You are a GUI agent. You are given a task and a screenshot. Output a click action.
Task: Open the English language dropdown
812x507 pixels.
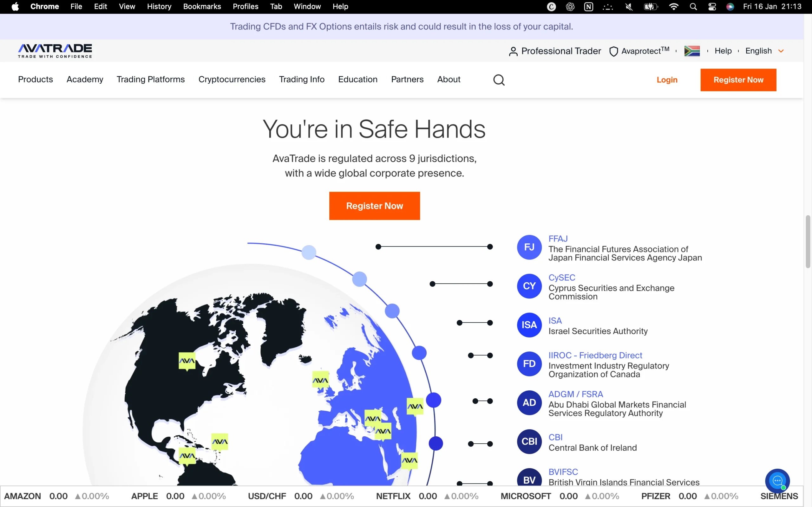click(x=765, y=51)
